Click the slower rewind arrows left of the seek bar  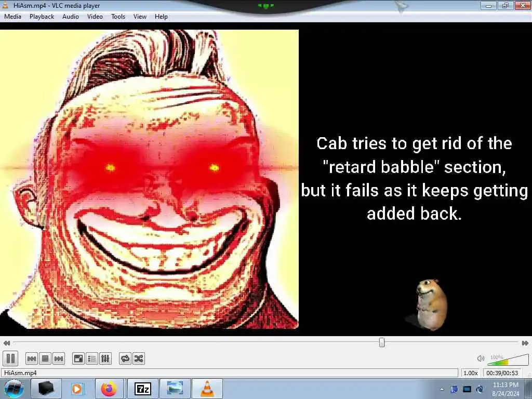point(6,343)
